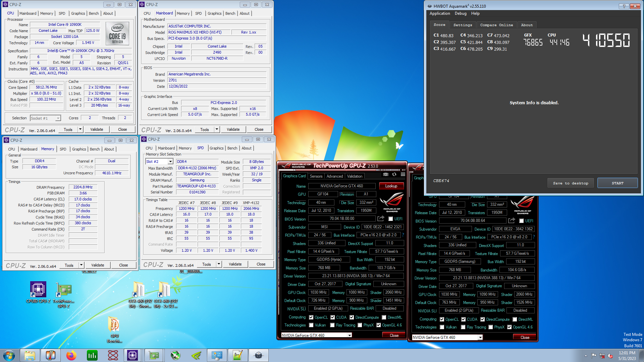Open the Windows Start menu
The height and width of the screenshot is (362, 644).
click(9, 355)
